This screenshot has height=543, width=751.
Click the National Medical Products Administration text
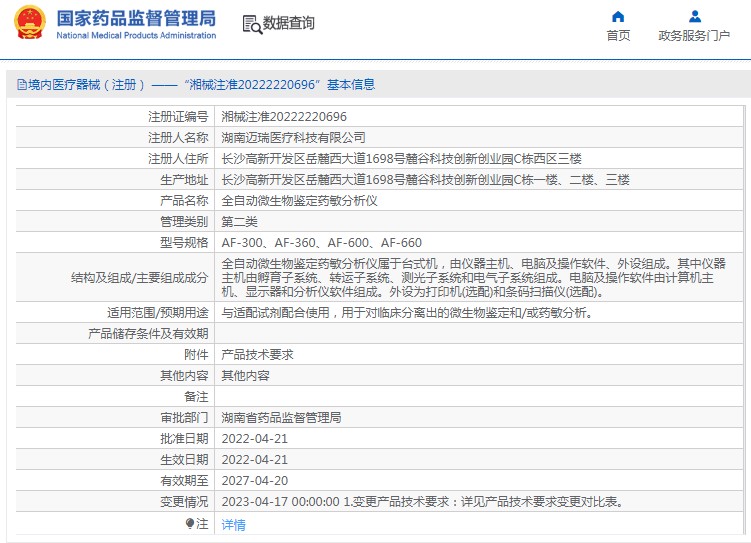[x=136, y=35]
